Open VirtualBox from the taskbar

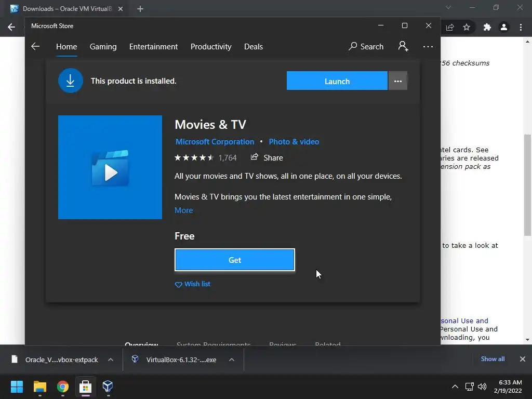point(108,387)
